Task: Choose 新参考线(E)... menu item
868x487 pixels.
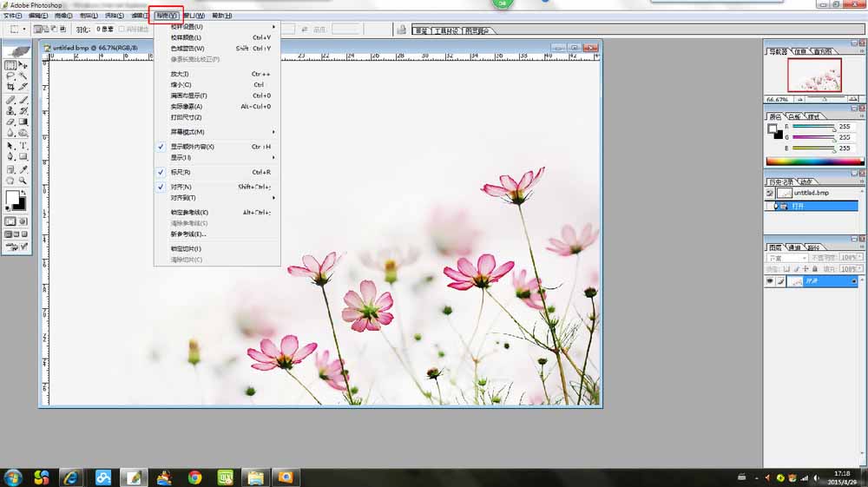Action: point(217,234)
